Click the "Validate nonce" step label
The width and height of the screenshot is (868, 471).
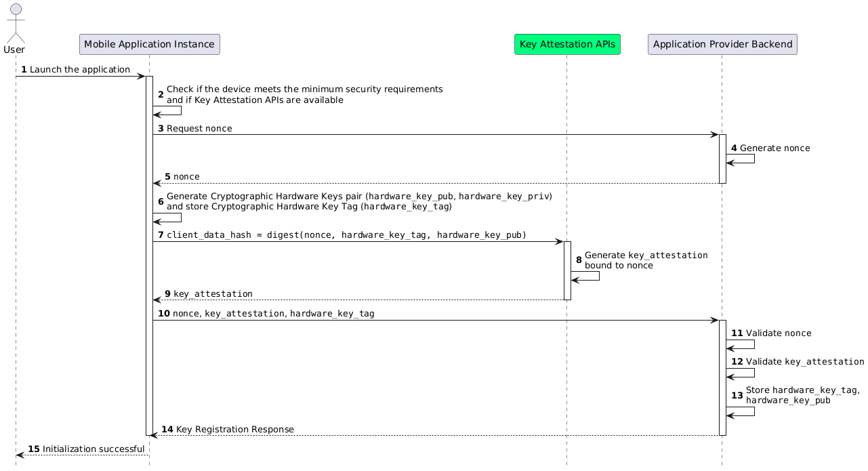(778, 333)
